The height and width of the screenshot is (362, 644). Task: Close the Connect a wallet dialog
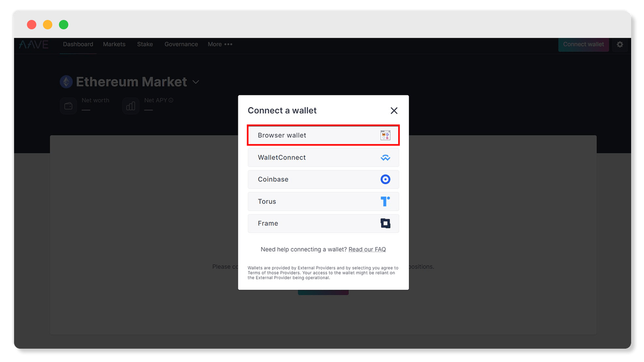394,111
